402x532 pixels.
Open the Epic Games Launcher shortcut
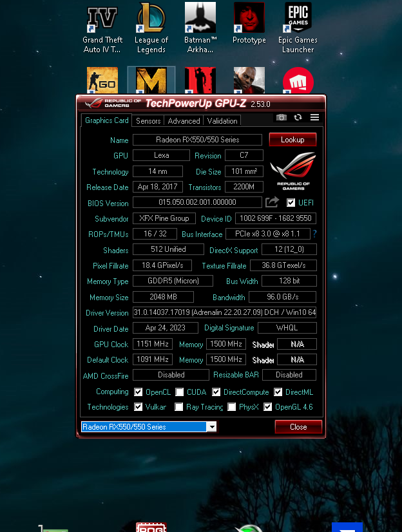coord(298,28)
